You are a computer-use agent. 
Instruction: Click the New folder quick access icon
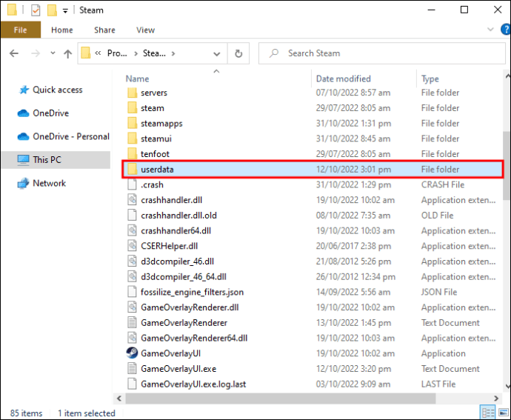click(x=52, y=10)
